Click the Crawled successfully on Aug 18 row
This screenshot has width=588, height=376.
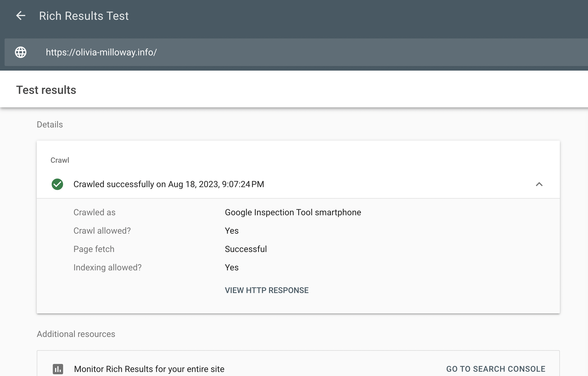tap(298, 184)
